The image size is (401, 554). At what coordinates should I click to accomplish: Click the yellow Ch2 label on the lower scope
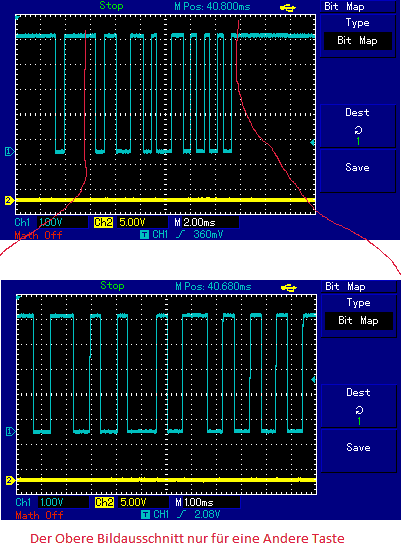104,502
